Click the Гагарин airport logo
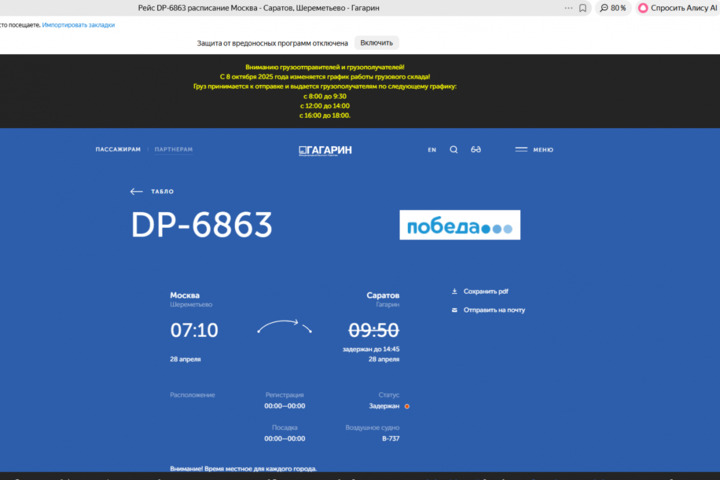720x480 pixels. pyautogui.click(x=325, y=150)
